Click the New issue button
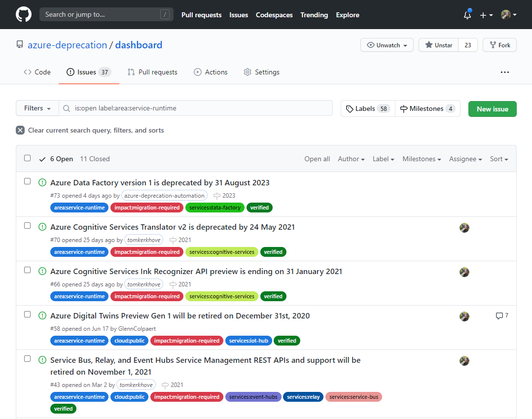 tap(492, 109)
